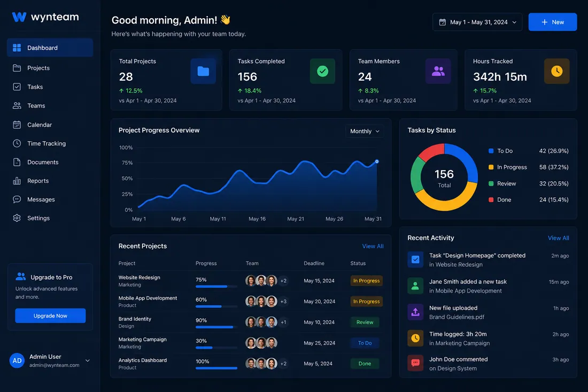Open the Dashboard menu item
This screenshot has width=588, height=392.
50,48
